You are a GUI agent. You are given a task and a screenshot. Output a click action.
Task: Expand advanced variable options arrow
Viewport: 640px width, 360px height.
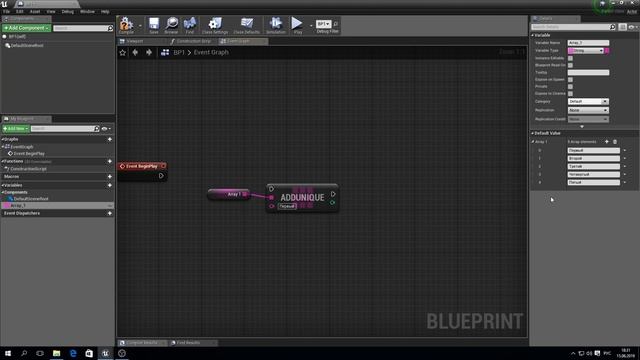pyautogui.click(x=582, y=127)
